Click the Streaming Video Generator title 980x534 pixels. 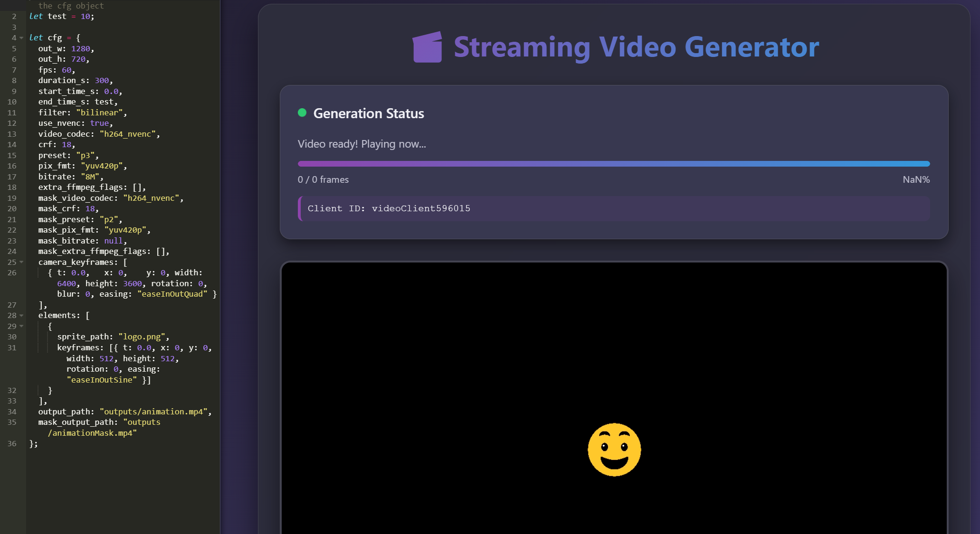(x=637, y=47)
